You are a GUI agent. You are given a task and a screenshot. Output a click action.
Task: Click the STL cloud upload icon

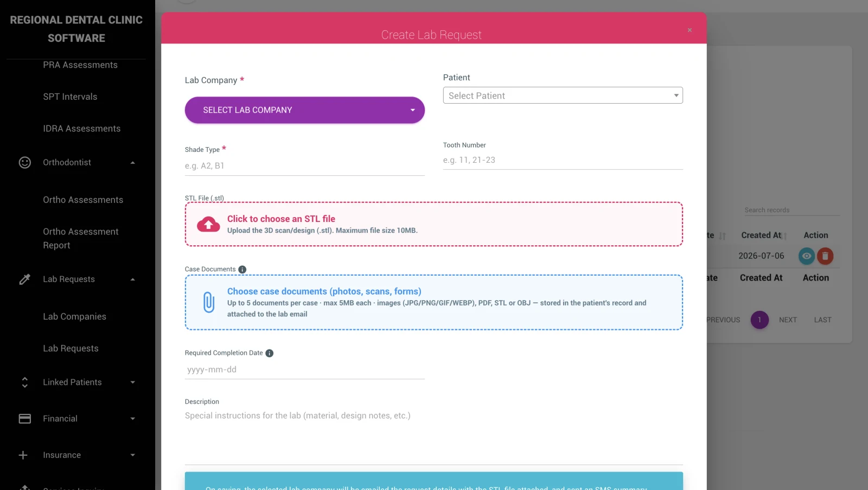208,224
